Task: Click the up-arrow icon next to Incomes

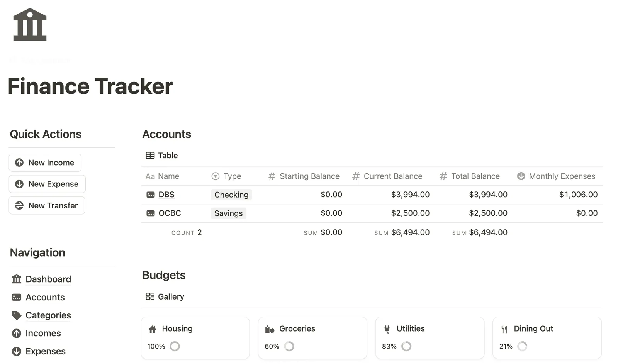Action: [x=17, y=333]
